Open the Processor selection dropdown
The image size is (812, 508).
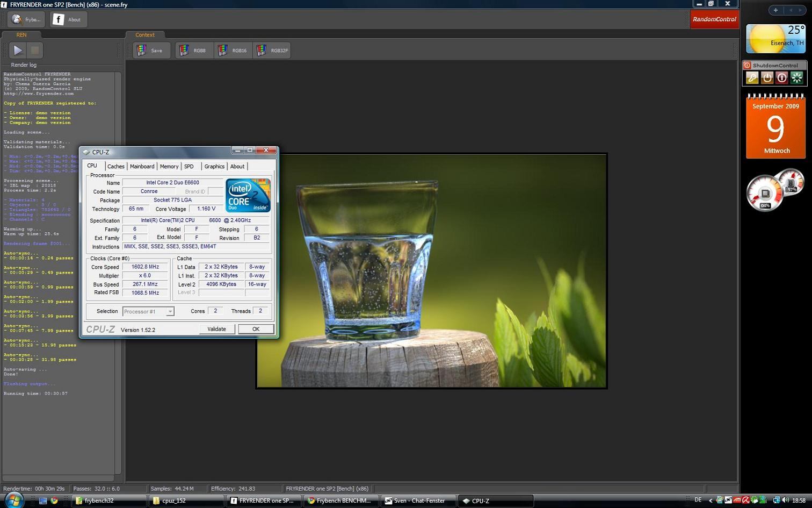pos(148,312)
